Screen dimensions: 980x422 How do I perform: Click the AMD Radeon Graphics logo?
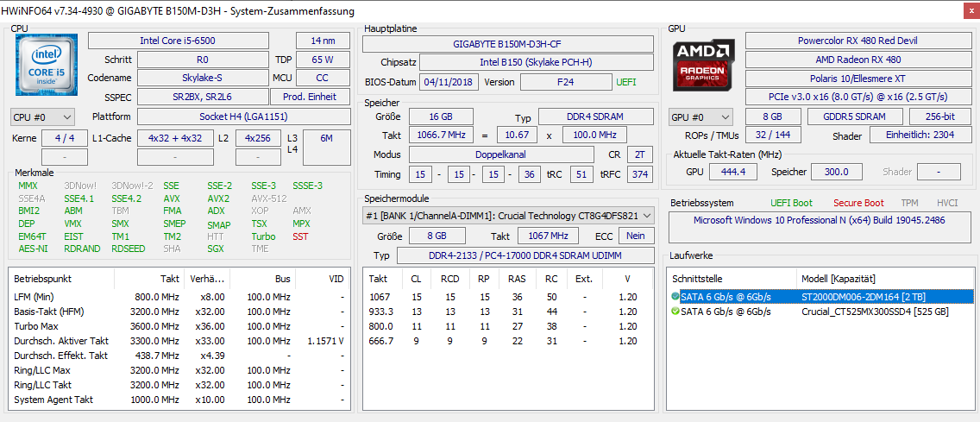click(x=703, y=66)
